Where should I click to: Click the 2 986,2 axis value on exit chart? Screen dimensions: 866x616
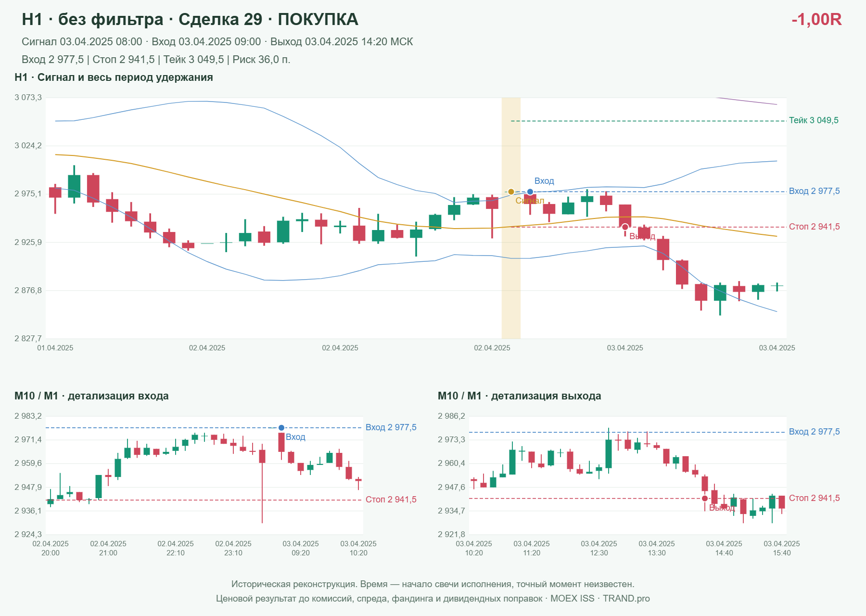click(x=451, y=416)
